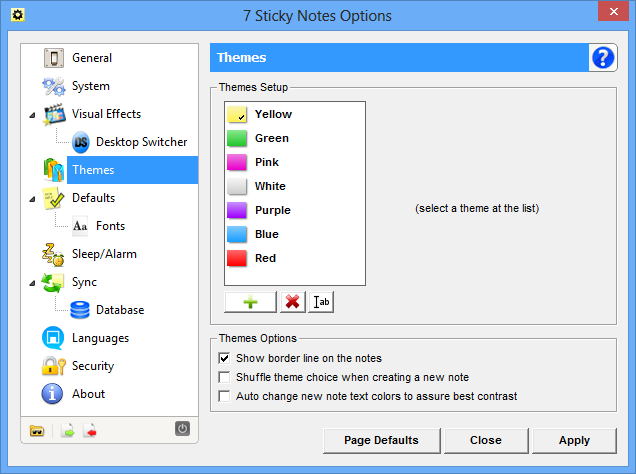Click the General sidebar icon

[x=54, y=58]
